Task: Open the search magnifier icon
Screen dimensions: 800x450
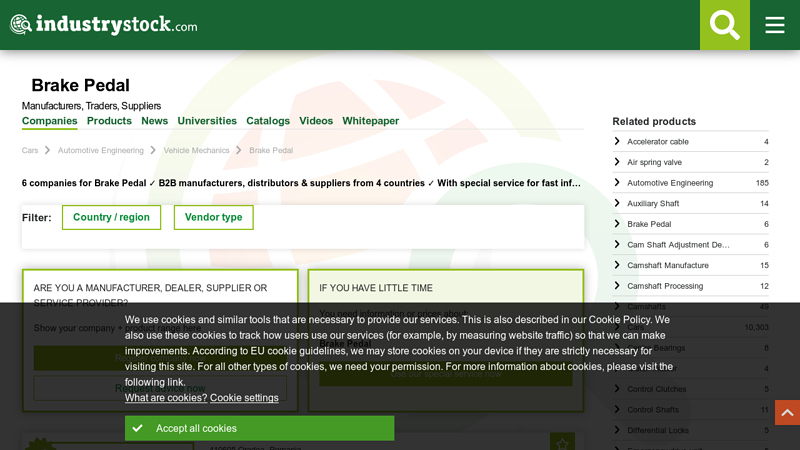Action: click(x=724, y=25)
